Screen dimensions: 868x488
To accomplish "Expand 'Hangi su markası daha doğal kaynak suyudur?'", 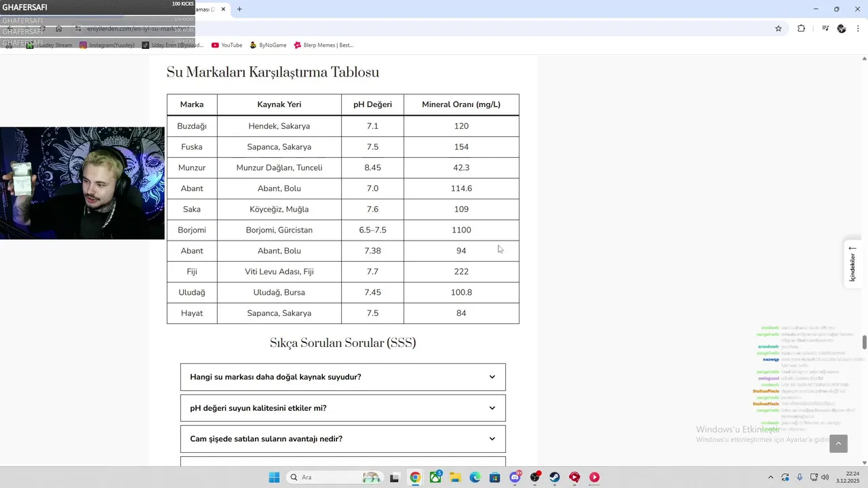I will (343, 377).
